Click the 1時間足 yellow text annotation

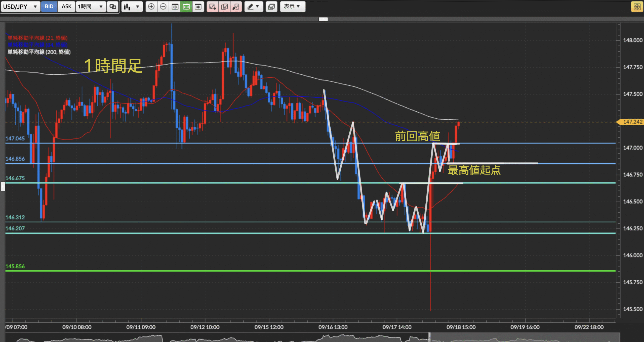(113, 66)
